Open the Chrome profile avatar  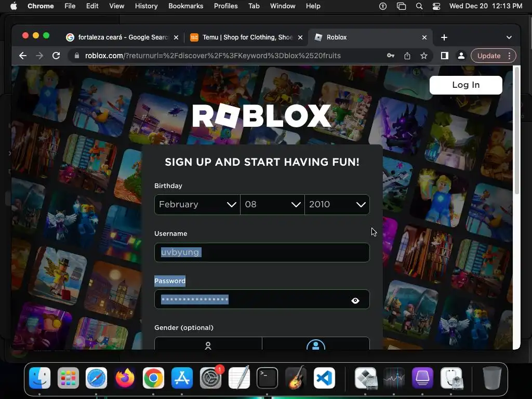pos(461,56)
